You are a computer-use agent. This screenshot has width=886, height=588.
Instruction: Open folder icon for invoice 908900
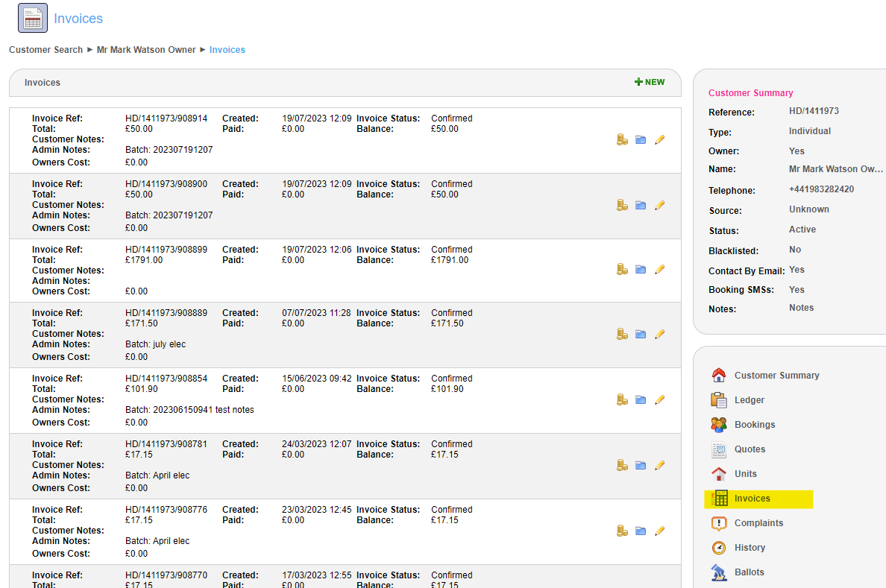pos(640,205)
